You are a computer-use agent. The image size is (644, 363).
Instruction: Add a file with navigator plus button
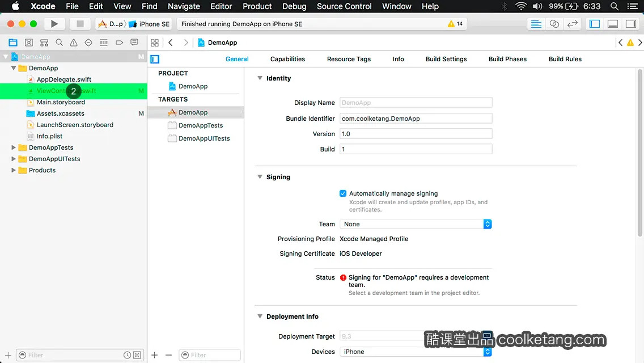(8, 355)
